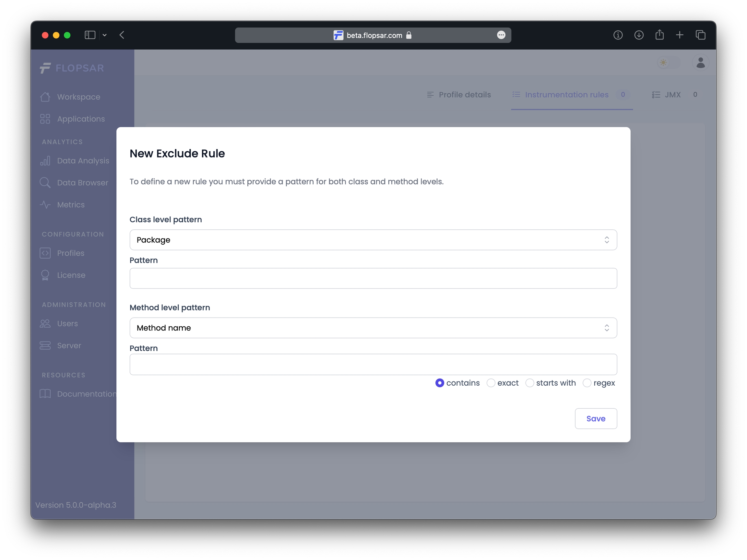
Task: Open the Package class level dropdown
Action: click(373, 240)
